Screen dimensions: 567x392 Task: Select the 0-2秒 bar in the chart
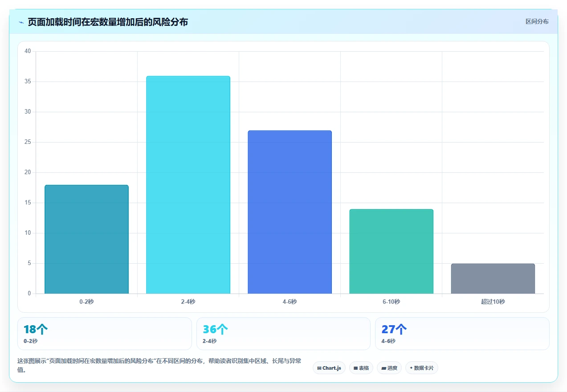(x=86, y=239)
